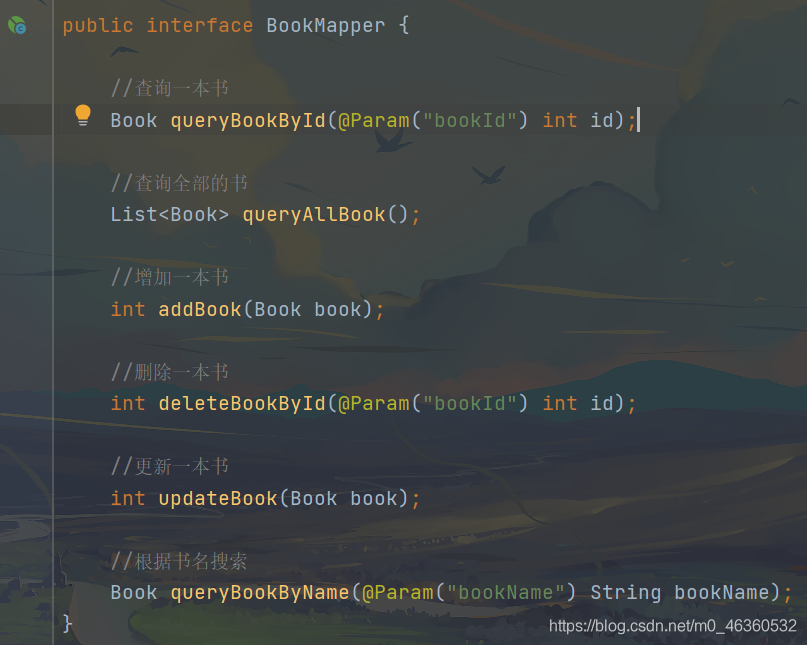The width and height of the screenshot is (807, 645).
Task: Click the "bookId" string in deleteBookById
Action: [x=470, y=404]
